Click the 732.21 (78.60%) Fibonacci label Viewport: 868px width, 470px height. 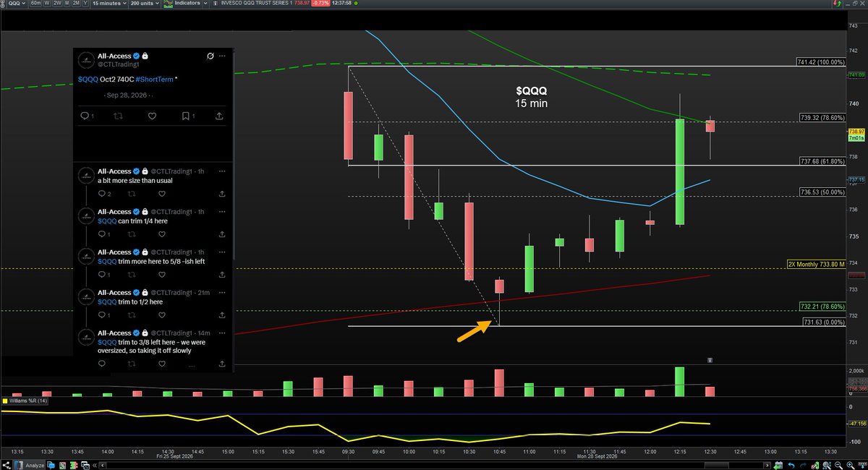point(822,307)
